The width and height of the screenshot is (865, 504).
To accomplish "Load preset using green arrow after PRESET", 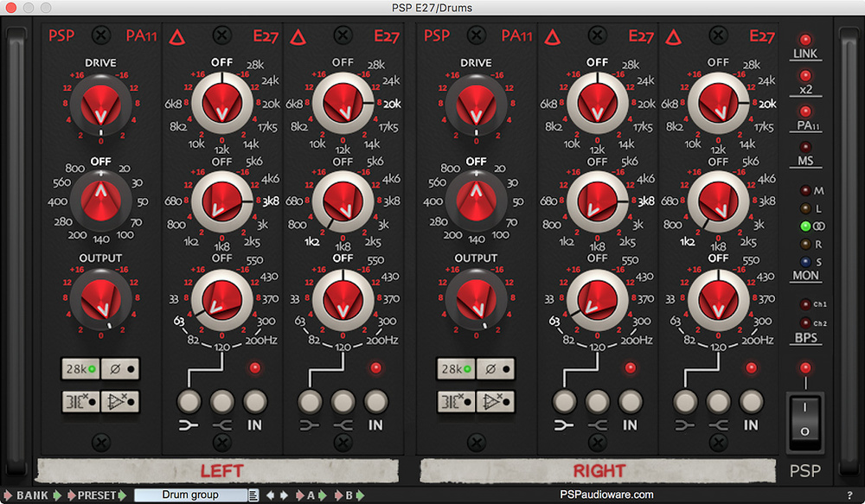I will [122, 495].
